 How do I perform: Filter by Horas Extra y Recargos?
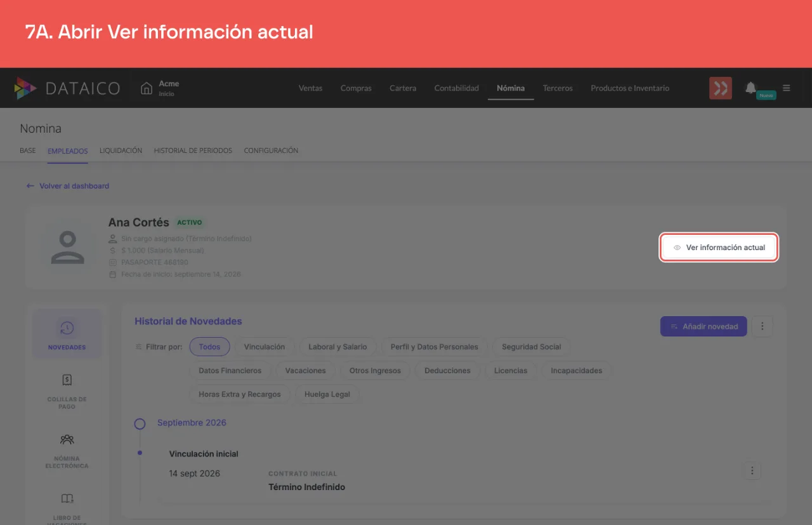(240, 394)
